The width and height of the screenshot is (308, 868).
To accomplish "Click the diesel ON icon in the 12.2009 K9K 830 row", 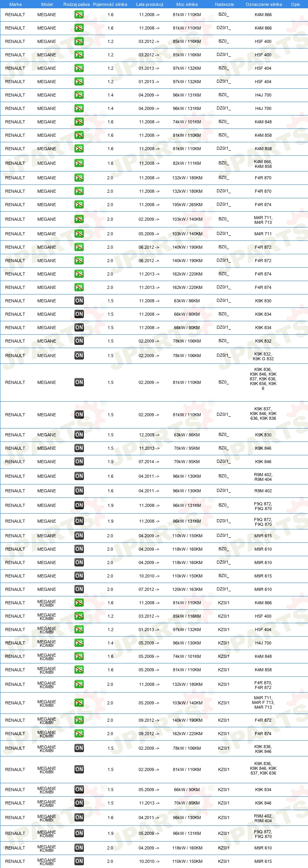I will coord(79,435).
